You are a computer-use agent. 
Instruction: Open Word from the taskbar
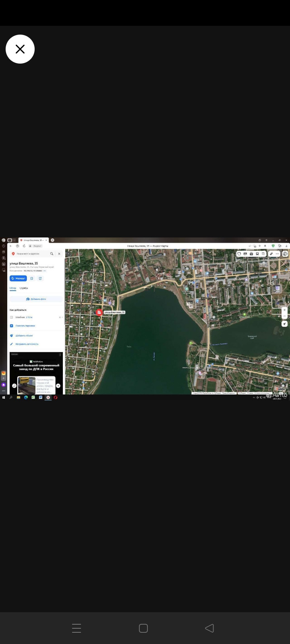point(41,397)
